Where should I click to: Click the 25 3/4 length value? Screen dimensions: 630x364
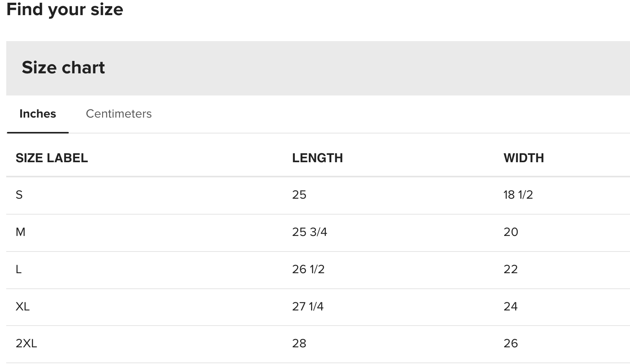pos(310,232)
